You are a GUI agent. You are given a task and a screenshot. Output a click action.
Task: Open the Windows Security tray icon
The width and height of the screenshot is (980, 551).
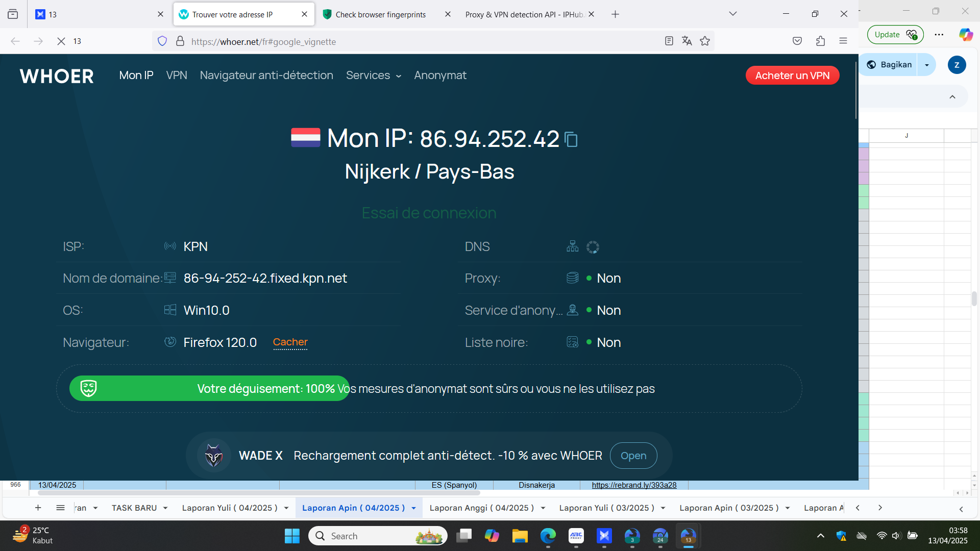click(841, 536)
